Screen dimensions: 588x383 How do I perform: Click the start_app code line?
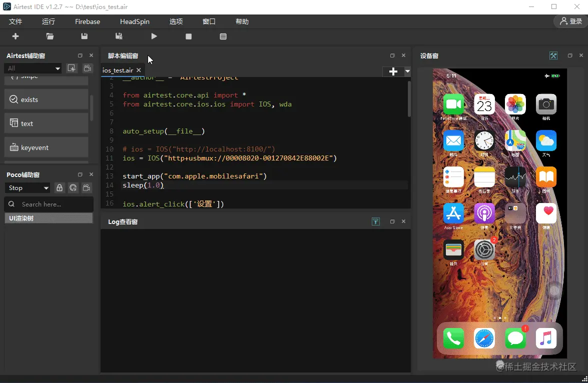195,176
